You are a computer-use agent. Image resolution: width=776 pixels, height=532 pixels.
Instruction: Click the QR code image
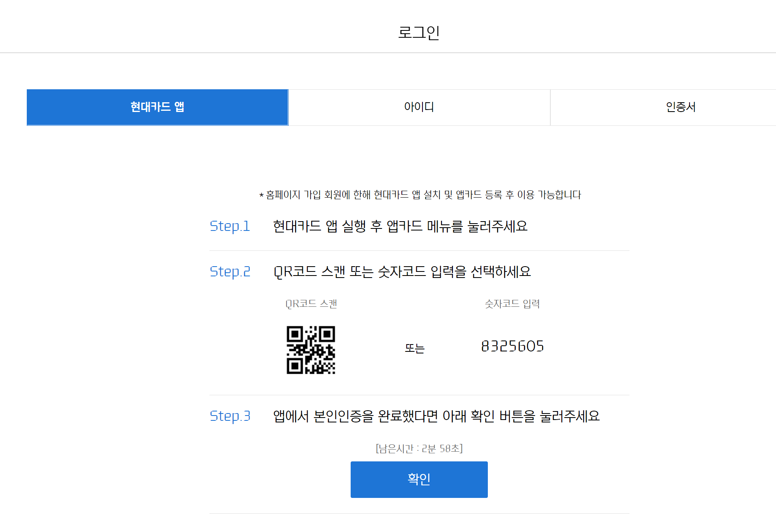pos(311,350)
